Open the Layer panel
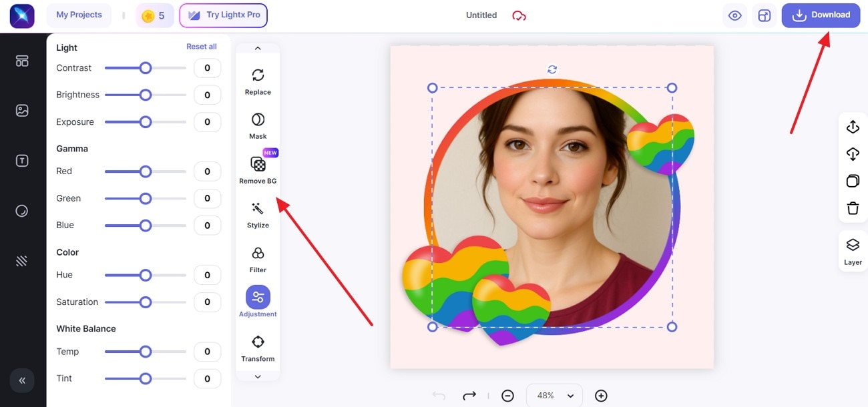This screenshot has width=868, height=407. point(853,251)
